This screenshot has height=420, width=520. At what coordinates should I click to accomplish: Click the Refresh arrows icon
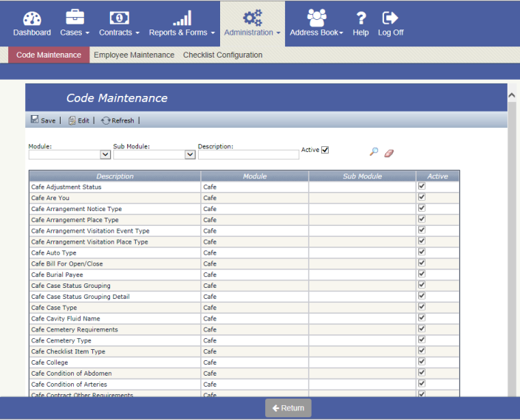[x=106, y=120]
